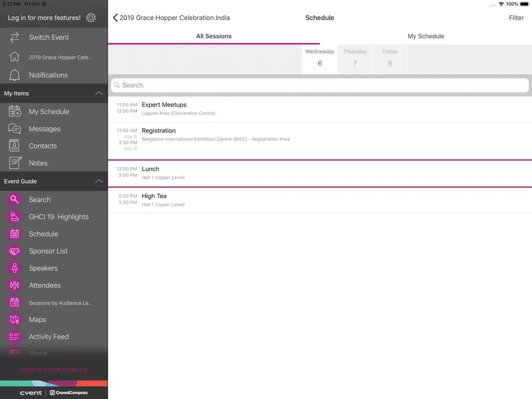The image size is (532, 399).
Task: Open the Notifications bell icon
Action: pyautogui.click(x=14, y=75)
